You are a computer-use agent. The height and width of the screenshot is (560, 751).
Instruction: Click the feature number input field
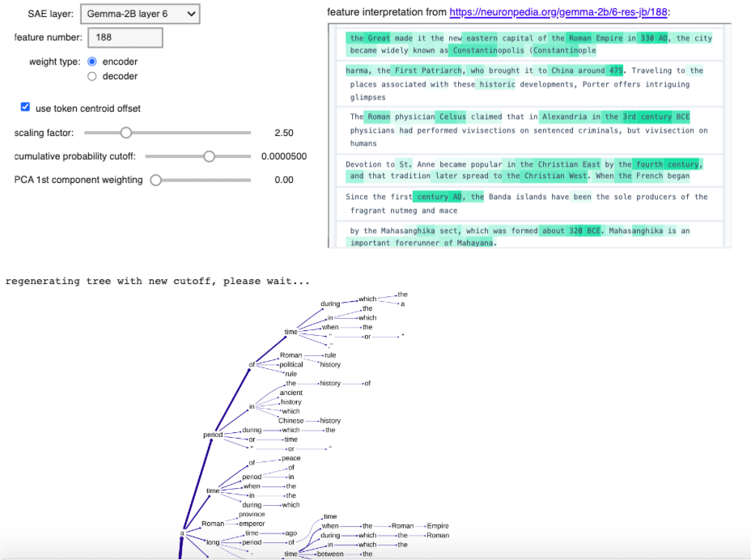(x=125, y=37)
